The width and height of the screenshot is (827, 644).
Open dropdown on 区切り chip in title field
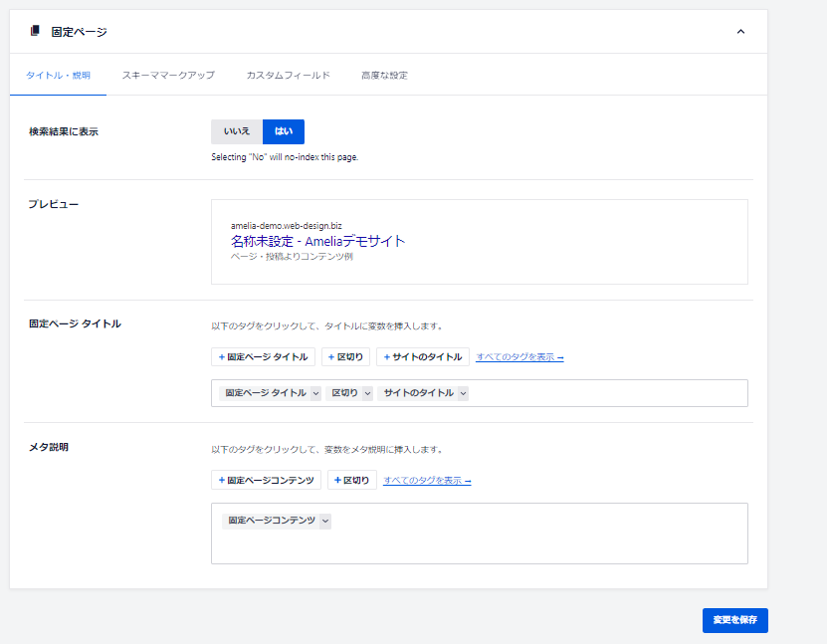(367, 394)
